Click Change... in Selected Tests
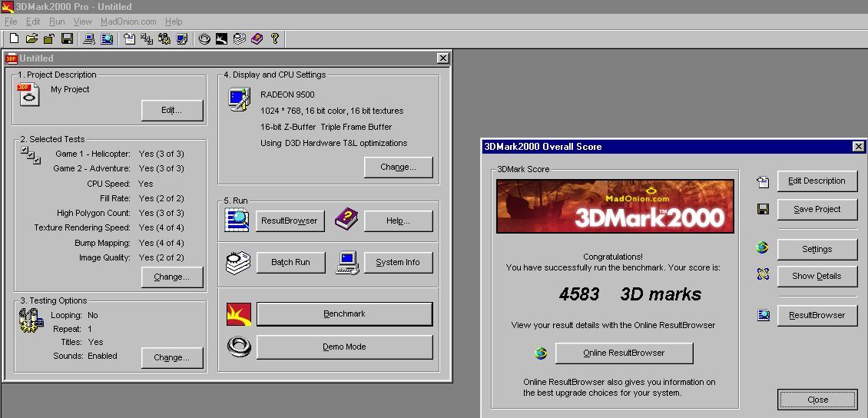 pos(172,277)
